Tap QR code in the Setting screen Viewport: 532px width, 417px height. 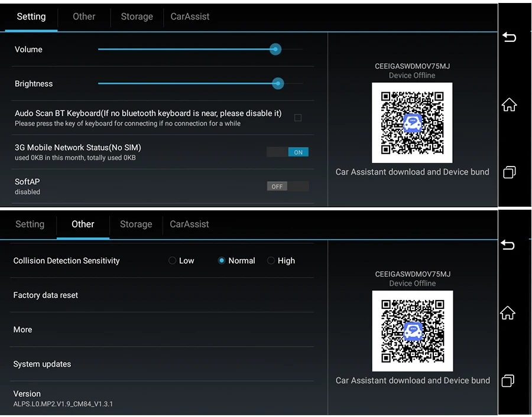pos(412,123)
